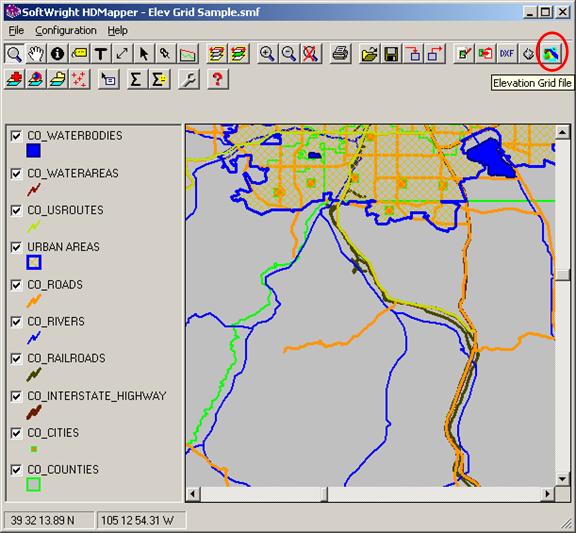Toggle CO_ROADS layer visibility
The height and width of the screenshot is (533, 576).
point(16,285)
